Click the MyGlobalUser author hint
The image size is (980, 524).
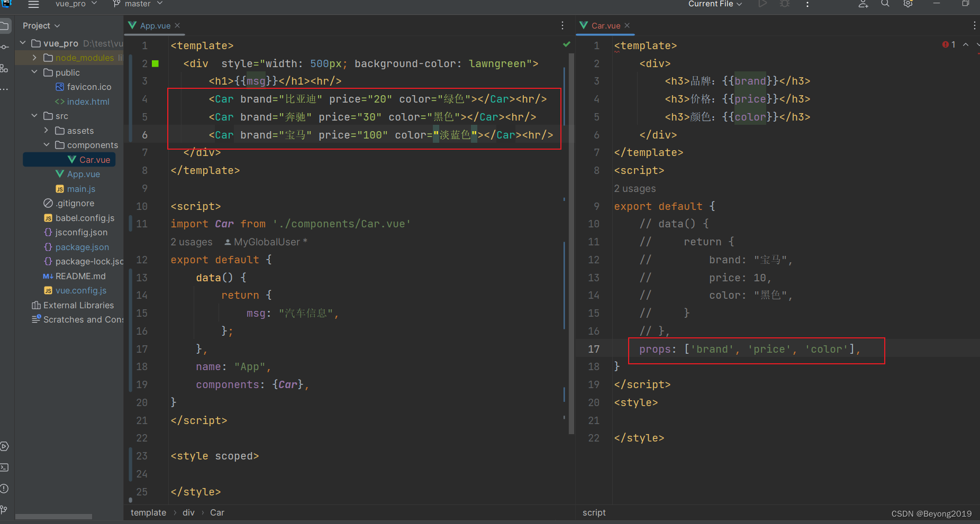pyautogui.click(x=266, y=242)
